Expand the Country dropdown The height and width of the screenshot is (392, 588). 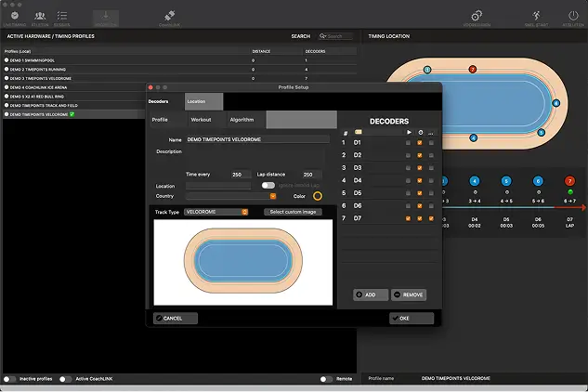point(231,196)
